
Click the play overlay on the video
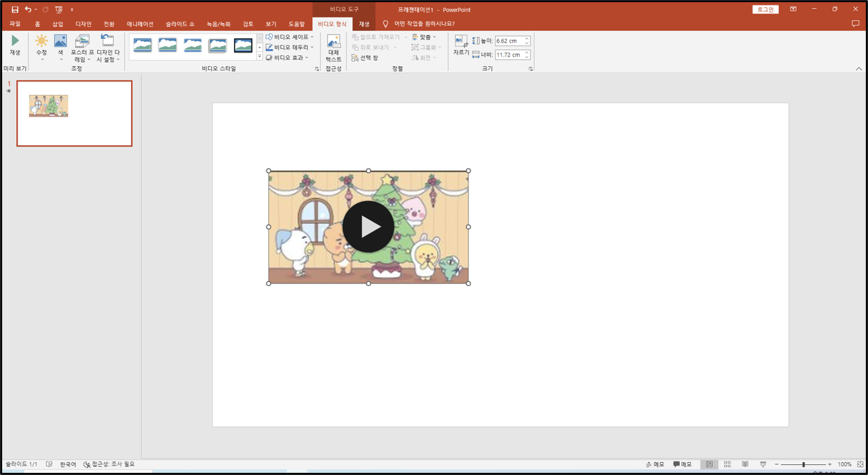point(368,227)
